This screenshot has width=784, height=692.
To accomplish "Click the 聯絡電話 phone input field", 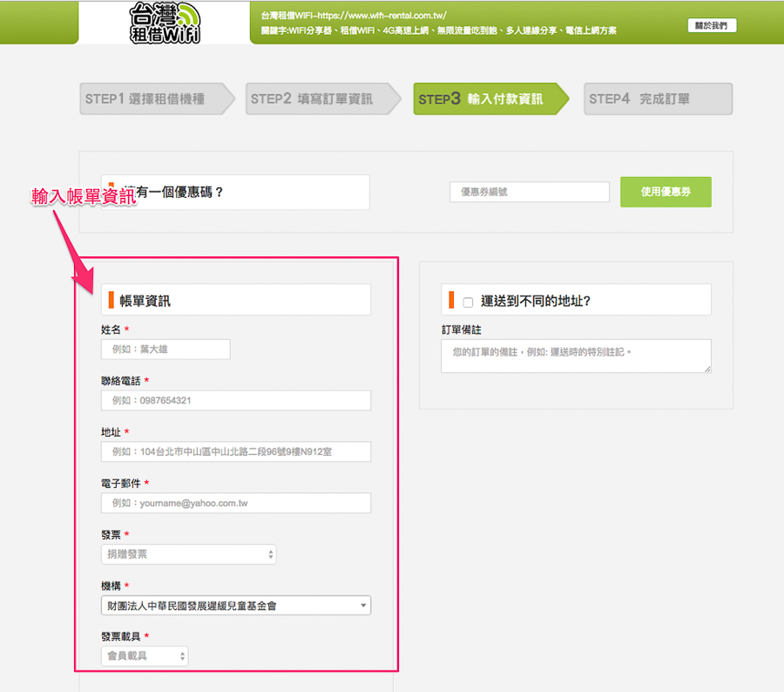I will (236, 400).
